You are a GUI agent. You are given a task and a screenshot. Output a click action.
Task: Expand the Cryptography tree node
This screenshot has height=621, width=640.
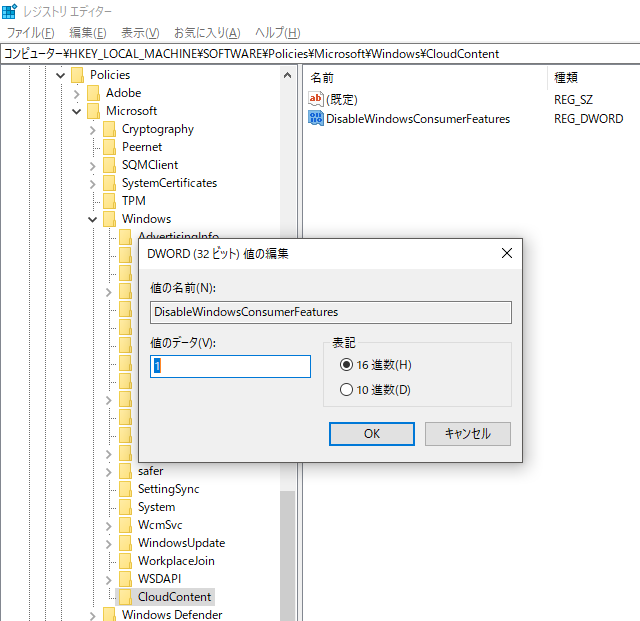coord(93,130)
